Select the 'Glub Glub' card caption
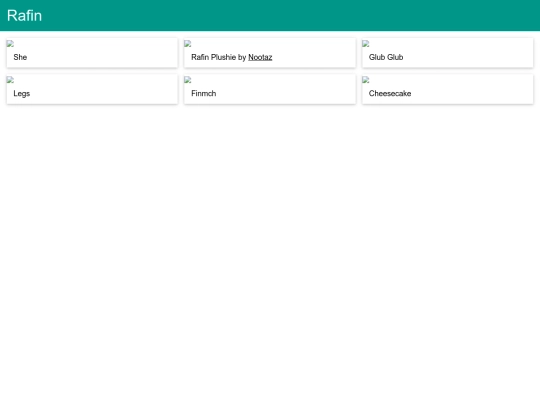The height and width of the screenshot is (405, 540). (x=386, y=57)
